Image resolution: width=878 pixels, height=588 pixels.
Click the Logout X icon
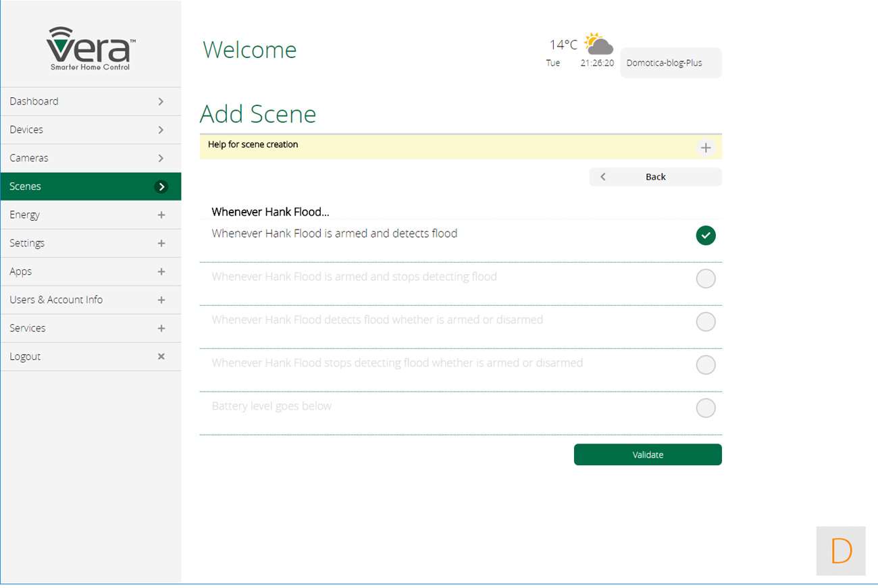click(x=161, y=356)
